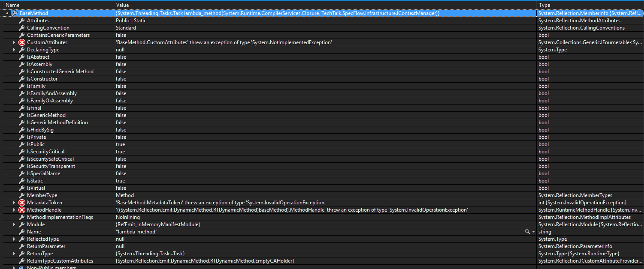Viewport: 644px width, 269px height.
Task: Click the 'Method' MemberType value
Action: [124, 195]
